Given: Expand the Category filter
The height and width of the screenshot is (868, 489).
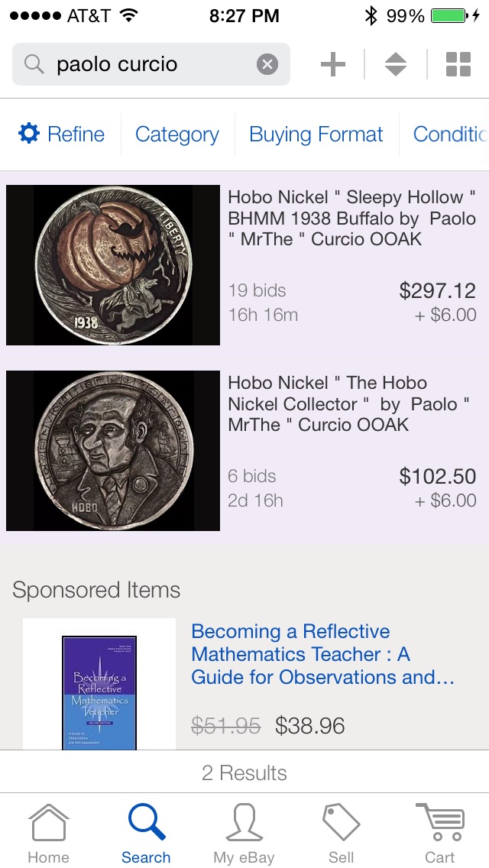Looking at the screenshot, I should coord(177,134).
